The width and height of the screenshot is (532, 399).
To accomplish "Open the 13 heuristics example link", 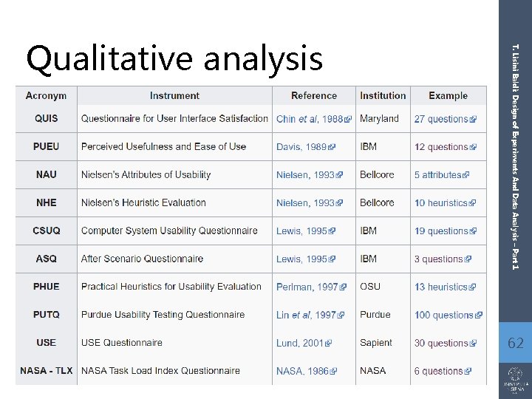I will point(441,287).
